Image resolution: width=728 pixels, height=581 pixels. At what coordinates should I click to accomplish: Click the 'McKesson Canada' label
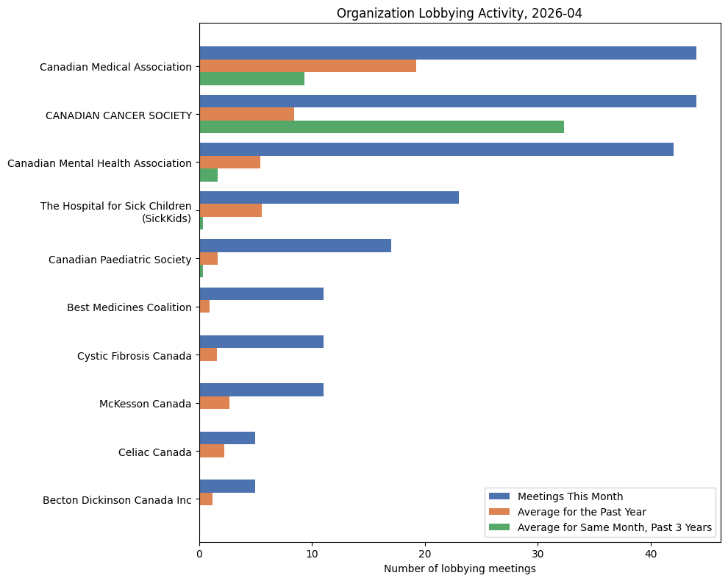(146, 404)
